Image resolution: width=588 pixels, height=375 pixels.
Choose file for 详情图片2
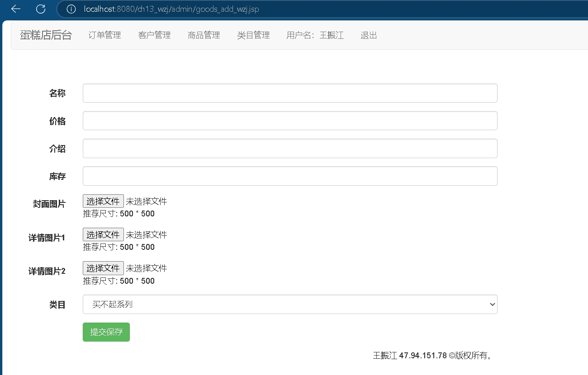pyautogui.click(x=103, y=268)
